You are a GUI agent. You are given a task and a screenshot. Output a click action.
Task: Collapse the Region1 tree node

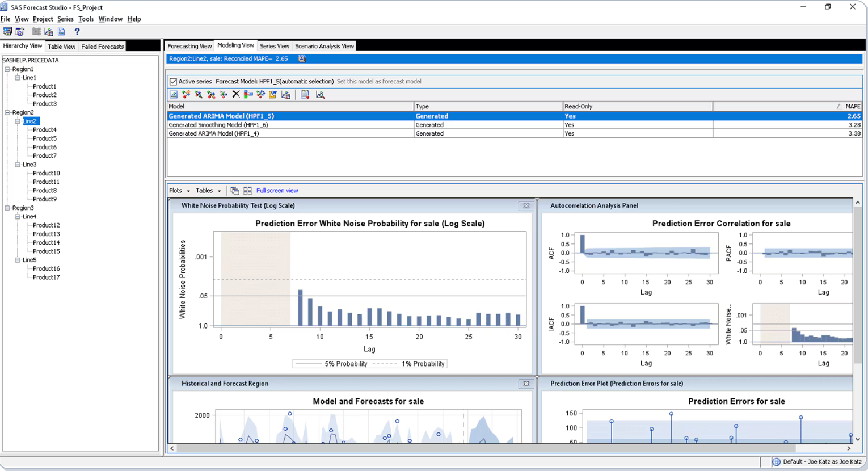point(7,69)
